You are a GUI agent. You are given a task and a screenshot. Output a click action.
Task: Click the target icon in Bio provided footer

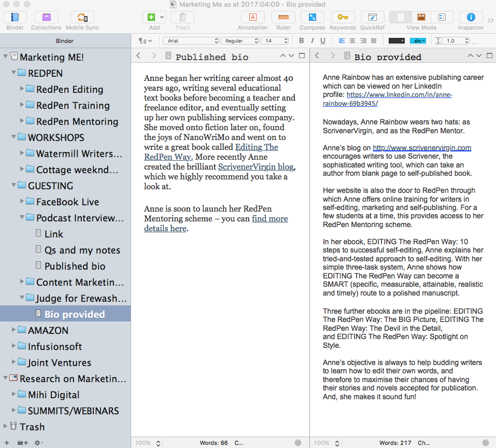coord(486,443)
